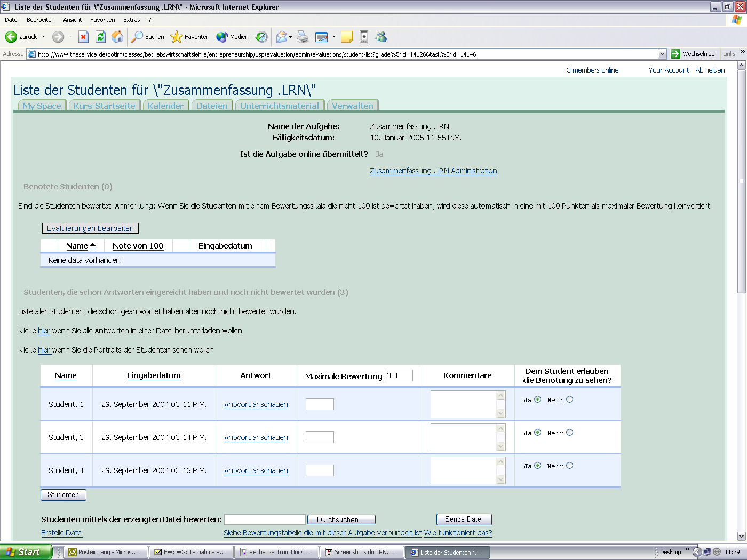Select "Ja" for Student 3
This screenshot has width=747, height=560.
point(538,433)
